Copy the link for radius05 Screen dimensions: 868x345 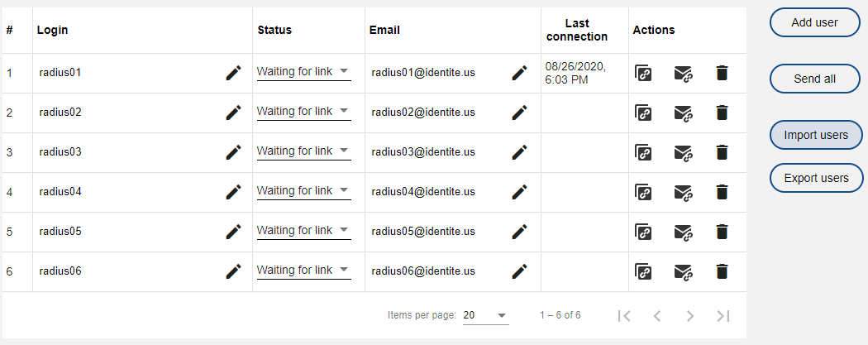tap(643, 232)
